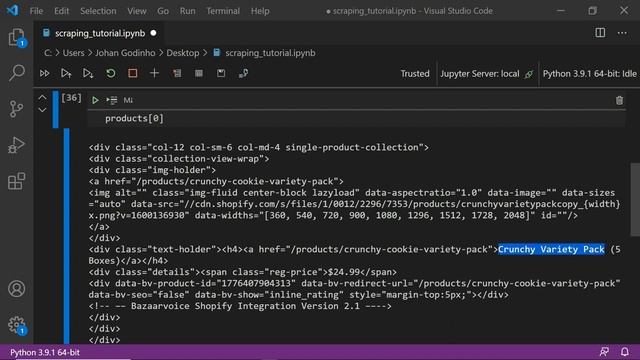Open the View menu

tap(137, 11)
